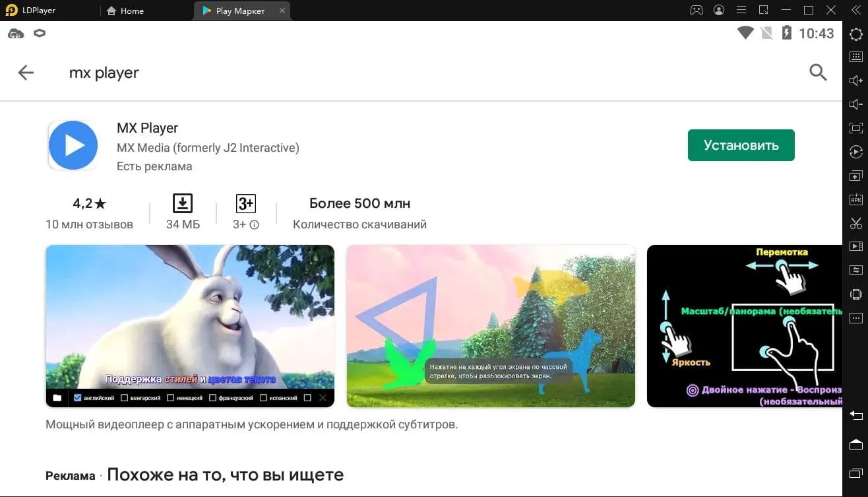Click the cloud notification icon in status bar
The image size is (868, 497).
point(16,33)
